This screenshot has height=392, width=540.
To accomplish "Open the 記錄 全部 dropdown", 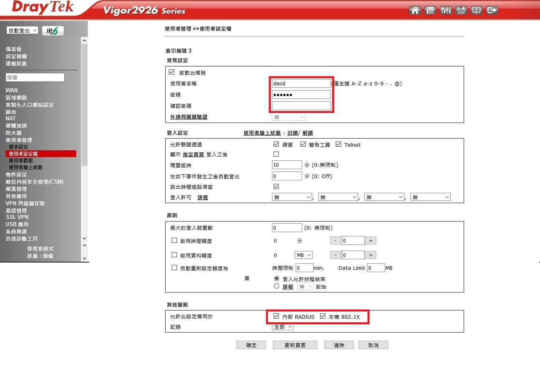I will [283, 327].
